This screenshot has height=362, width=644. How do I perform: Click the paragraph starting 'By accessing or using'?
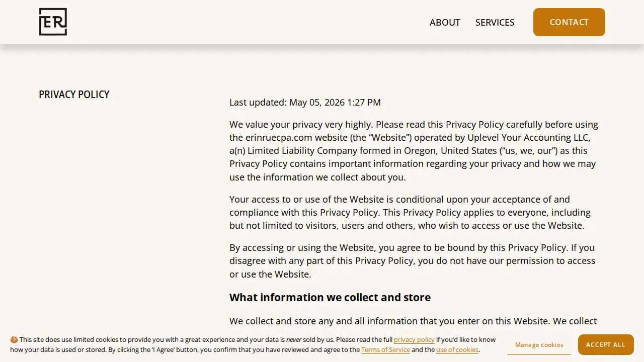click(x=413, y=261)
